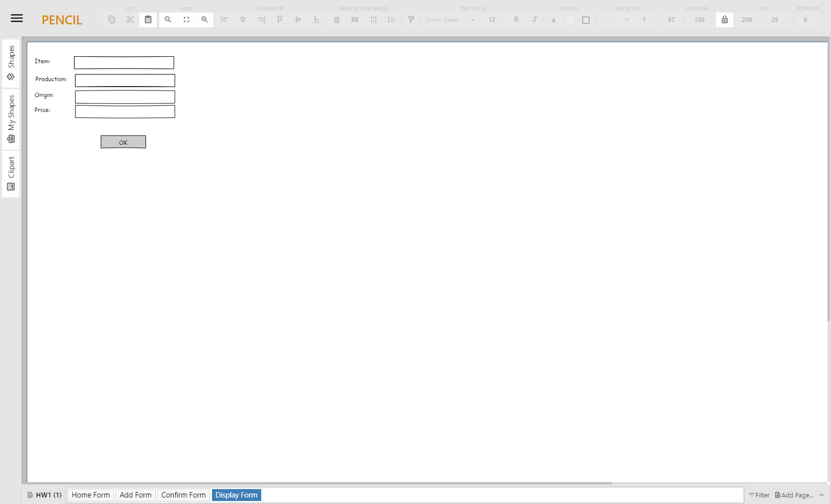Select the shape fill color swatch
Viewport: 831px width, 504px height.
570,20
